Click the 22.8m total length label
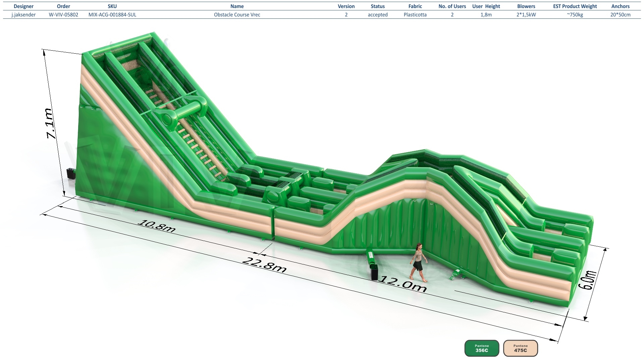 (264, 265)
